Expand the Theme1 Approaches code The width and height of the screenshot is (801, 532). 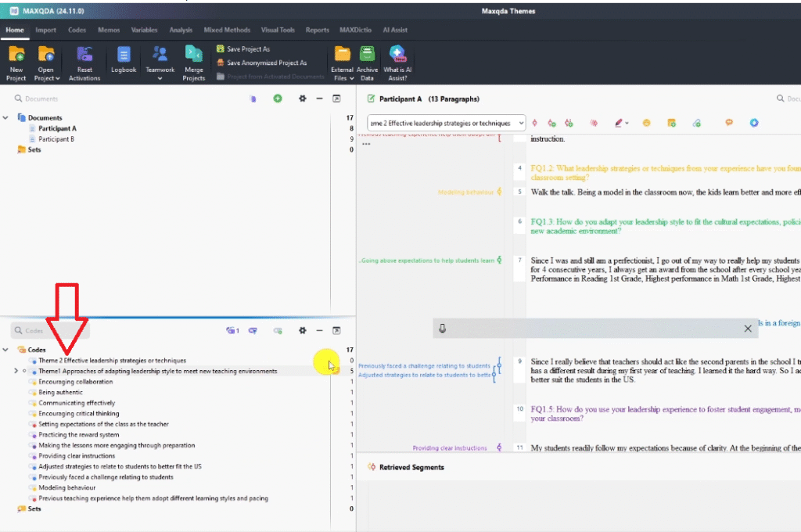point(16,371)
